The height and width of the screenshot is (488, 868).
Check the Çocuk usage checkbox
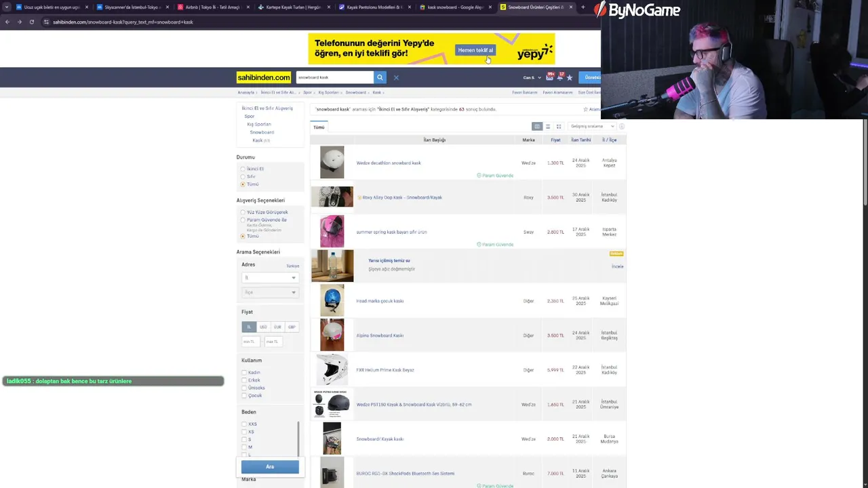(x=244, y=395)
